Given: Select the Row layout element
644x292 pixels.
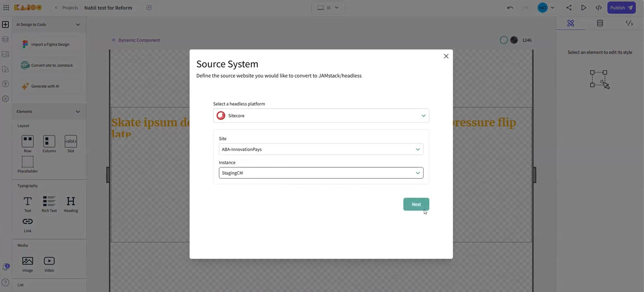Looking at the screenshot, I should [x=28, y=144].
